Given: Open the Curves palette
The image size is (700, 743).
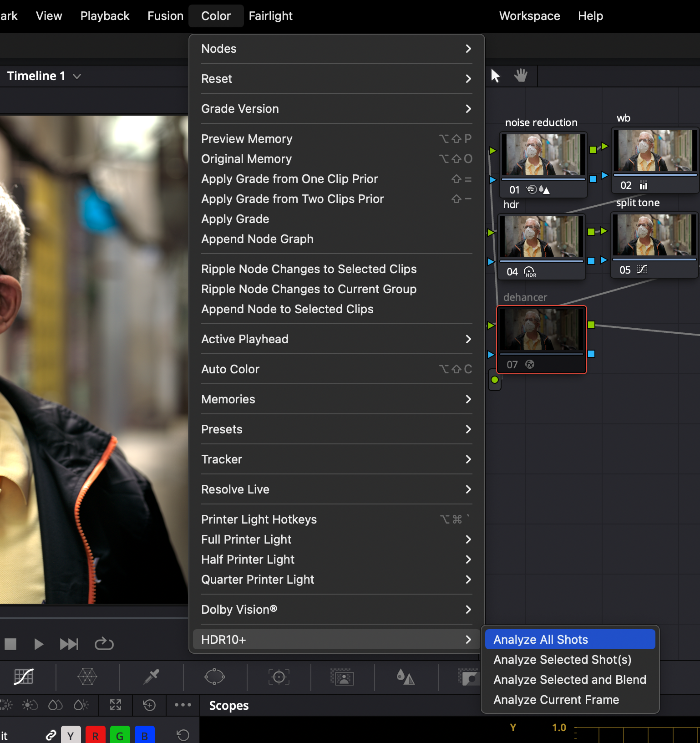Looking at the screenshot, I should [x=24, y=677].
